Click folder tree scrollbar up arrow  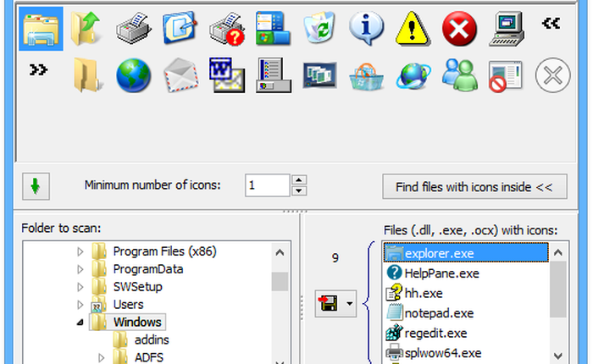pyautogui.click(x=280, y=252)
